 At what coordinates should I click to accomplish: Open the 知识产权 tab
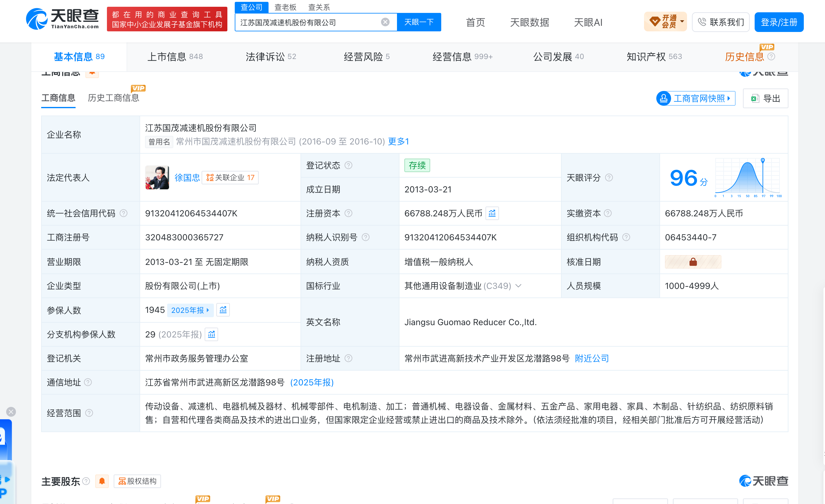click(x=654, y=57)
